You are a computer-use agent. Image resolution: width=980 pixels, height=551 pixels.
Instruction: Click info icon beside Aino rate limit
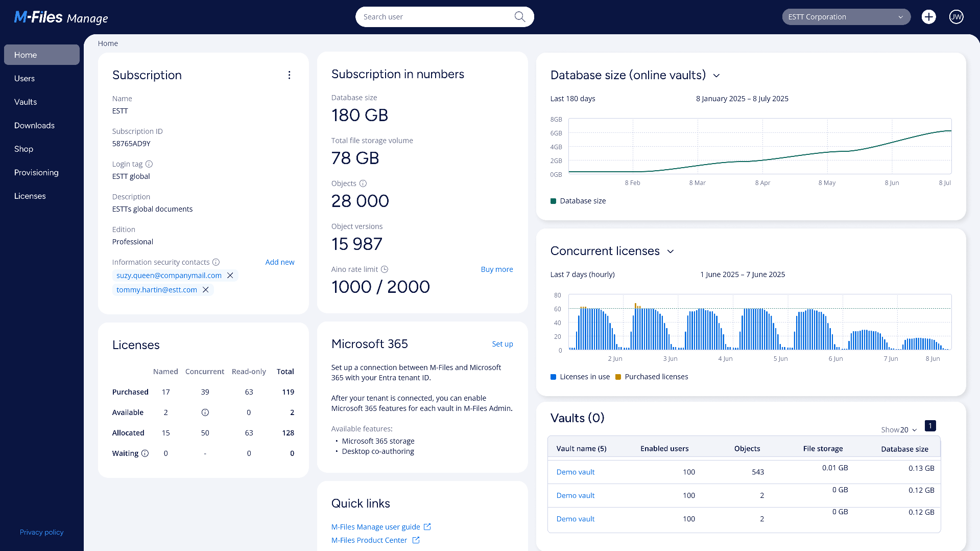pos(385,269)
